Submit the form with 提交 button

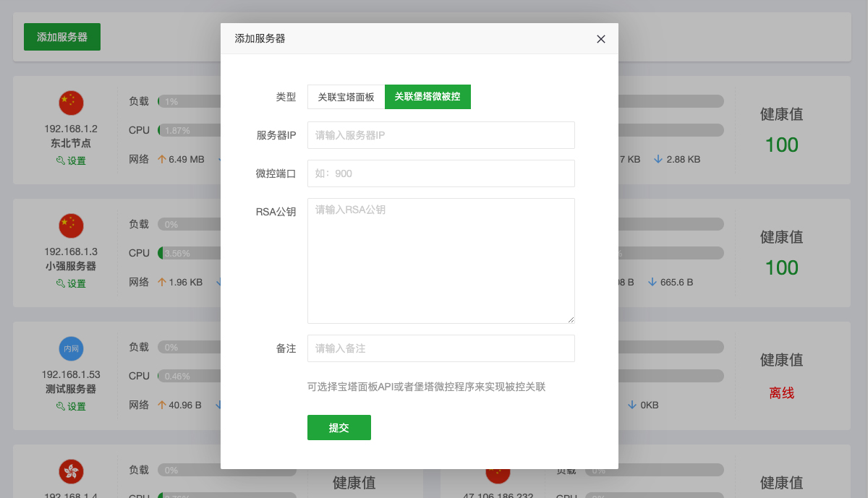pyautogui.click(x=339, y=427)
